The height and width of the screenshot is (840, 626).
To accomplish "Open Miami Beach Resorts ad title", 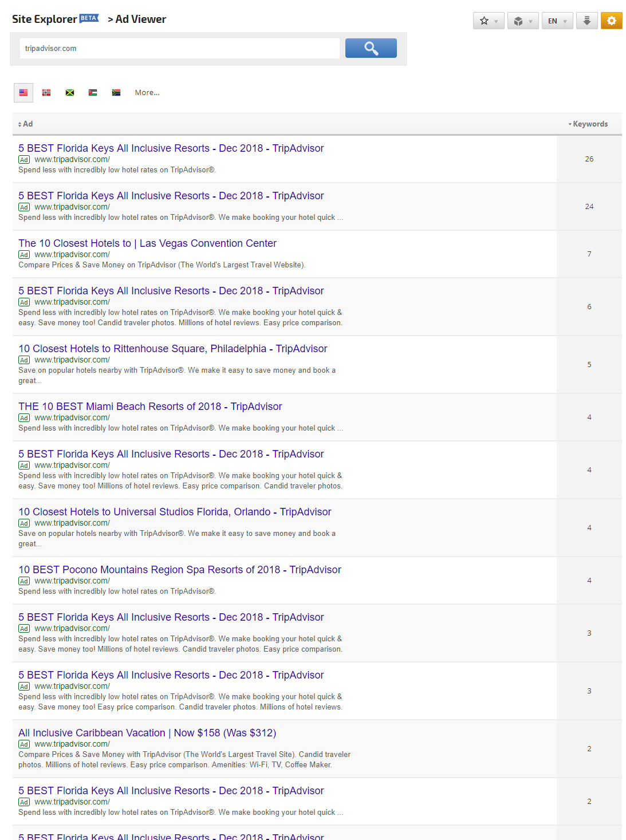I will tap(150, 407).
